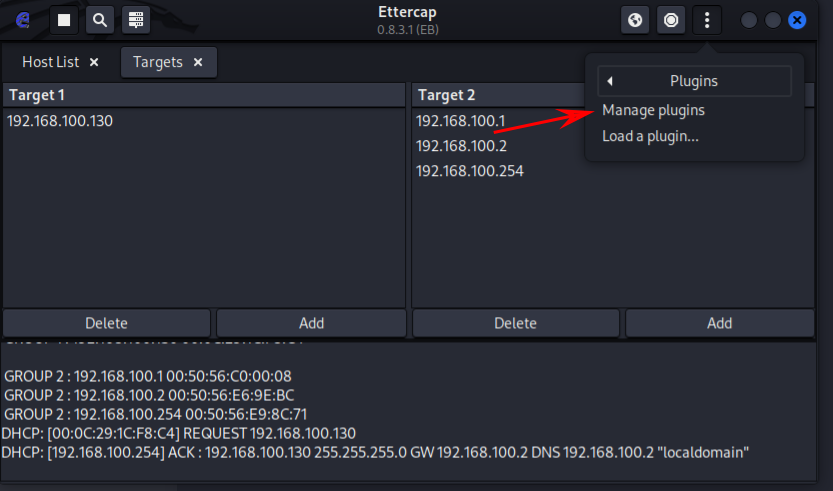Viewport: 833px width, 491px height.
Task: Click Delete under the Target 1 list
Action: [106, 323]
